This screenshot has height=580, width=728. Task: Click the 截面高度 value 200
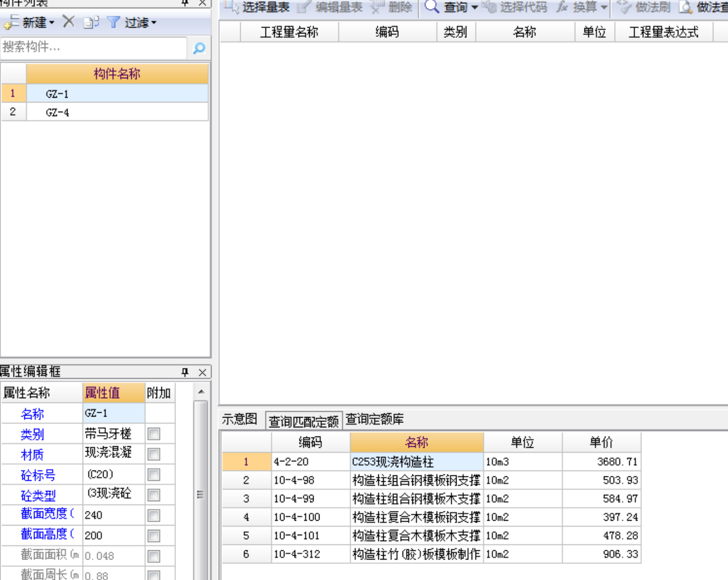113,535
